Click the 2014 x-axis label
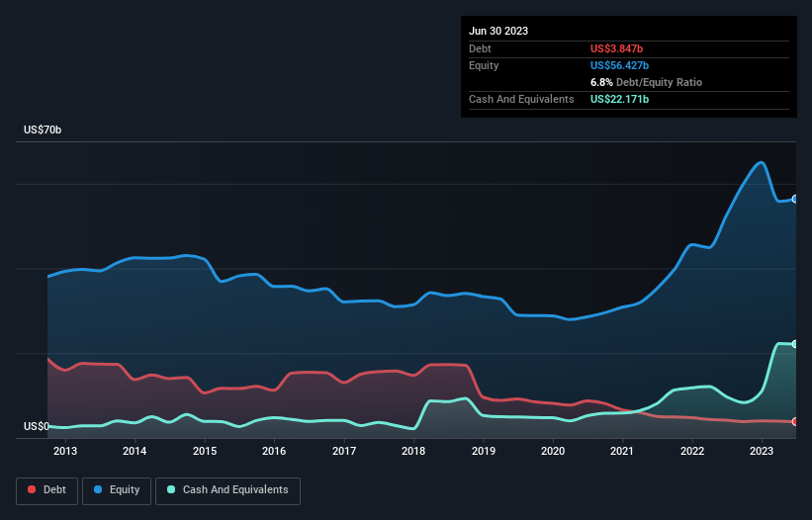This screenshot has height=520, width=812. [x=135, y=451]
